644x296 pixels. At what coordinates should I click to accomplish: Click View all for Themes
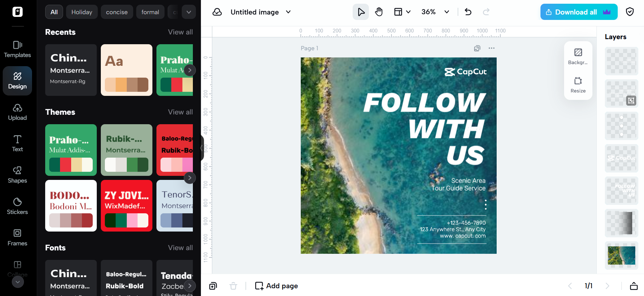click(180, 112)
